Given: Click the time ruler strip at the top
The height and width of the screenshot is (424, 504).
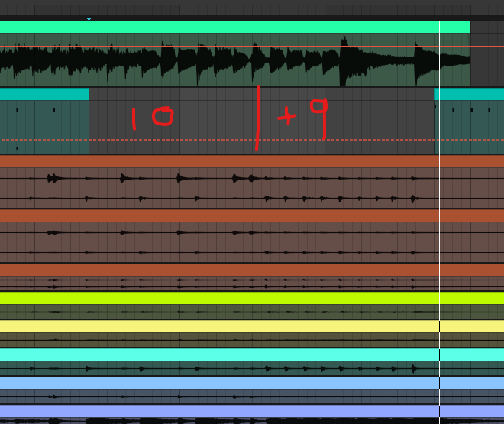Looking at the screenshot, I should click(229, 11).
